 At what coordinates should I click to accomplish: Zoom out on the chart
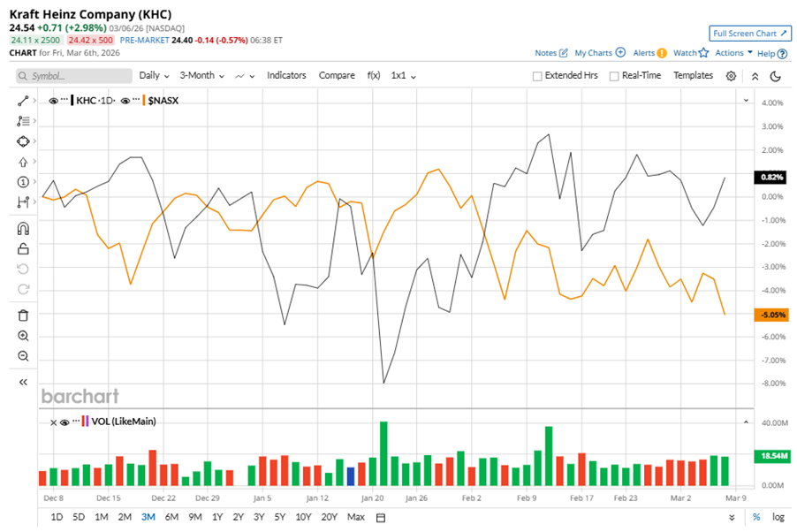tap(23, 356)
